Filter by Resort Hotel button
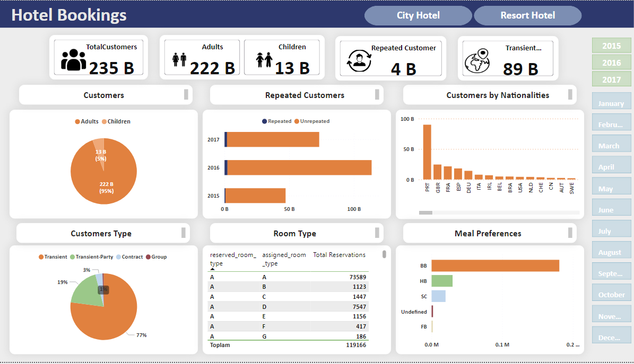Image resolution: width=634 pixels, height=364 pixels. [x=528, y=15]
